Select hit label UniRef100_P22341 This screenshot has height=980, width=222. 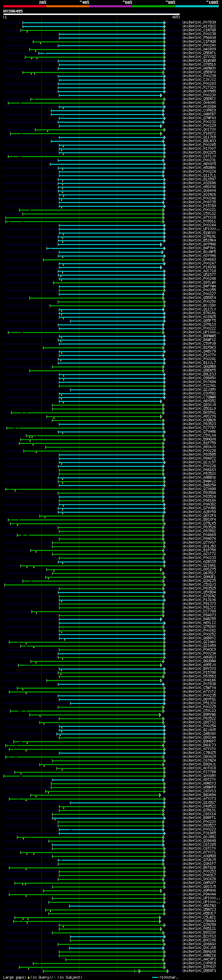point(199,386)
